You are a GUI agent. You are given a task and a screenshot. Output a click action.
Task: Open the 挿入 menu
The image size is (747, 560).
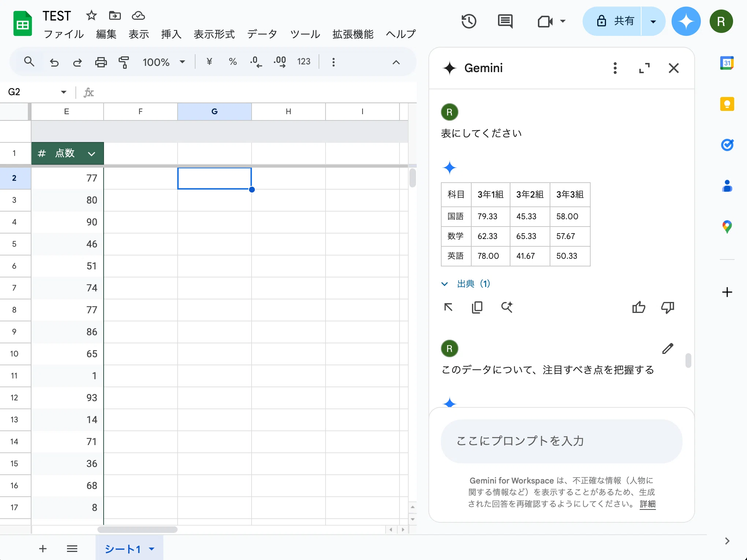(171, 34)
